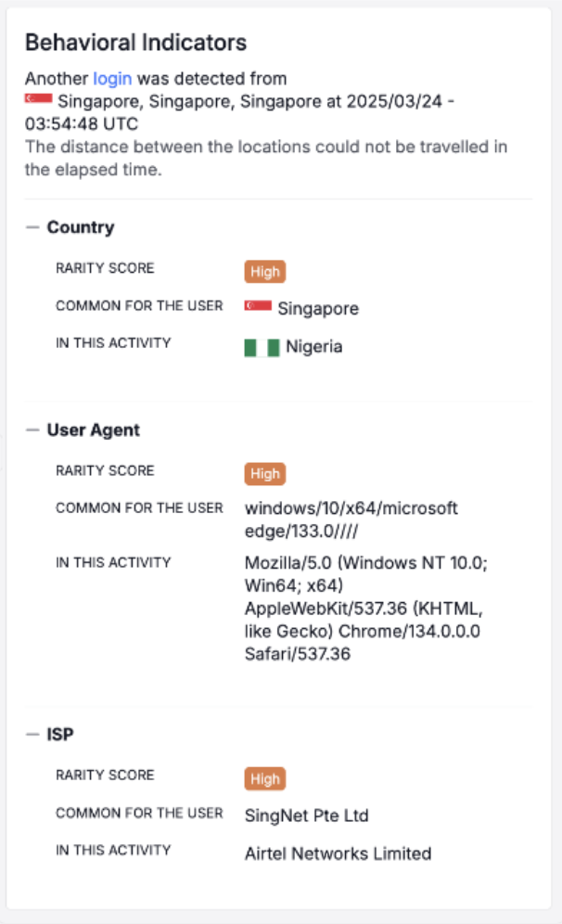Select the SingNet Pte Ltd ISP value
The width and height of the screenshot is (562, 924).
coord(306,815)
